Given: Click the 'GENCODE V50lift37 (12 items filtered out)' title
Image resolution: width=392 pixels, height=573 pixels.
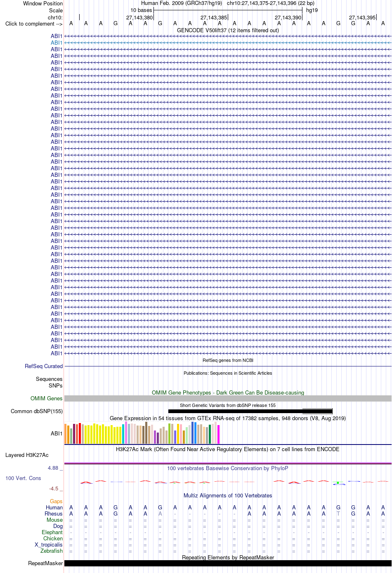Looking at the screenshot, I should (228, 30).
